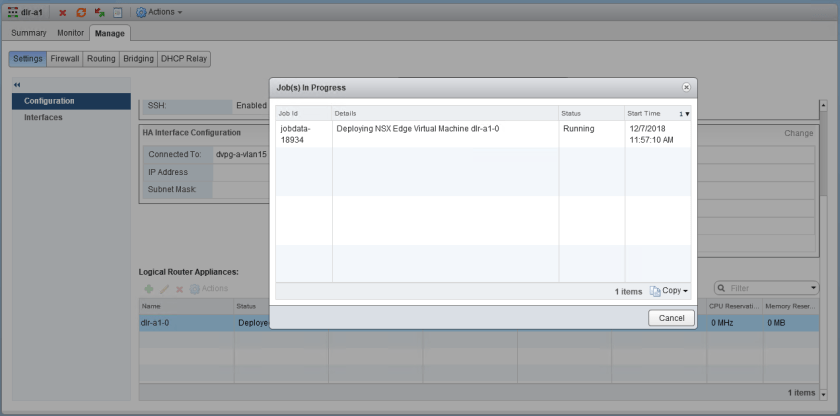Sort jobs by Start Time column header

(643, 113)
